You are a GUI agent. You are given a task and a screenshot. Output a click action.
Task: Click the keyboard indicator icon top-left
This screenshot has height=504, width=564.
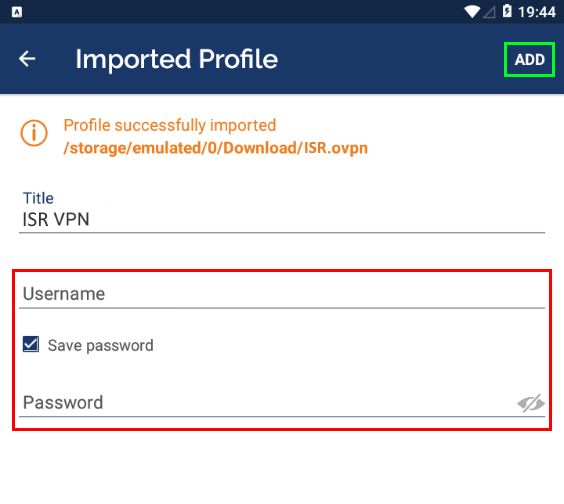(x=17, y=12)
